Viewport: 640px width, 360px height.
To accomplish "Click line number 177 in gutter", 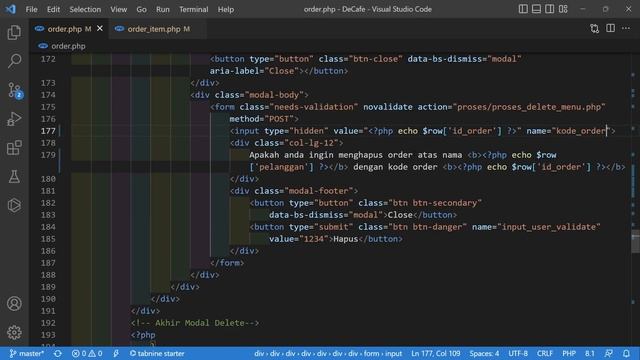I will 48,131.
